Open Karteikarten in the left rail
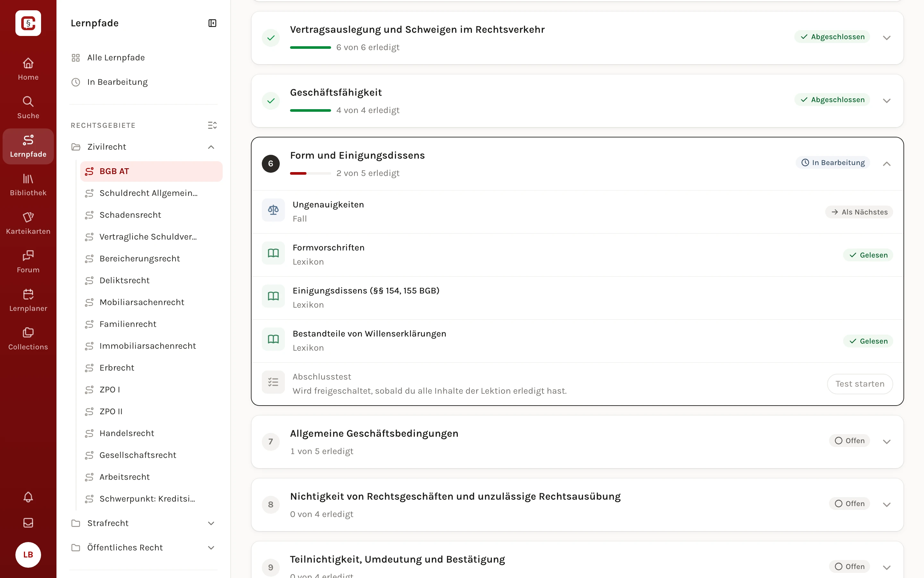The width and height of the screenshot is (924, 578). pyautogui.click(x=28, y=223)
